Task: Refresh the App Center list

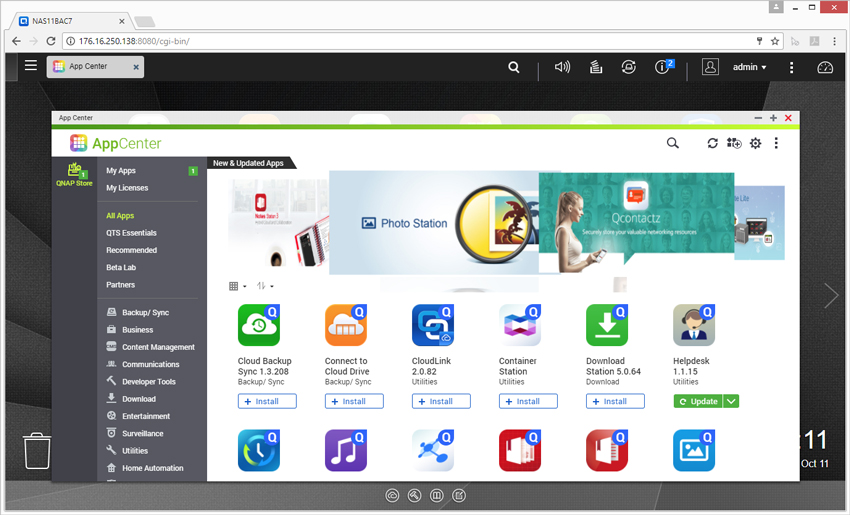Action: [x=712, y=143]
